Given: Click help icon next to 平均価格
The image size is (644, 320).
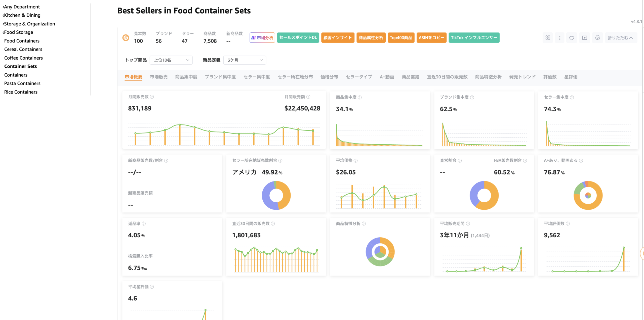Looking at the screenshot, I should click(x=355, y=161).
